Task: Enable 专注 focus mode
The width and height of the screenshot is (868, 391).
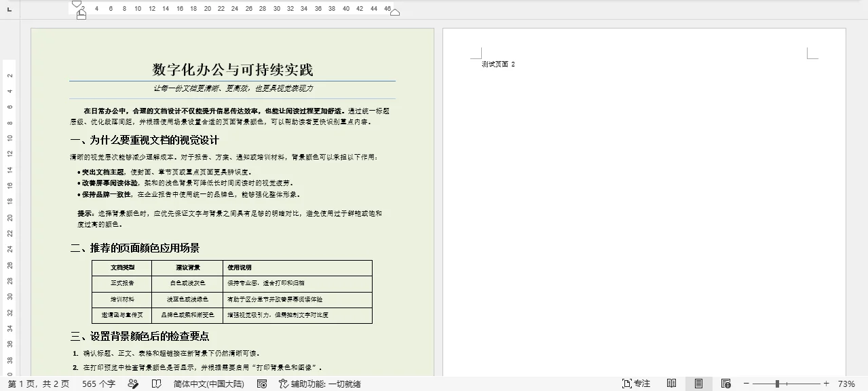Action: 636,384
